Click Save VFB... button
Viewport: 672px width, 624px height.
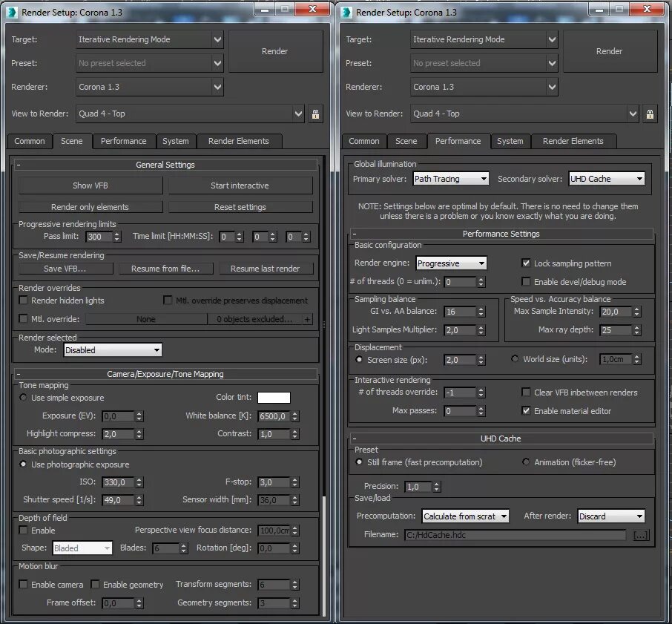pos(65,269)
